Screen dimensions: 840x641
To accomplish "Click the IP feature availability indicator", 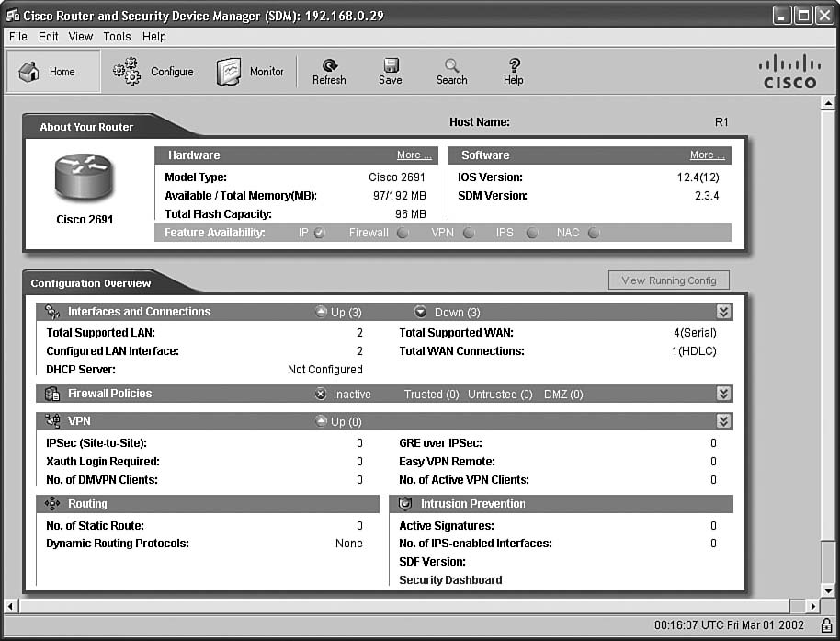I will (319, 233).
